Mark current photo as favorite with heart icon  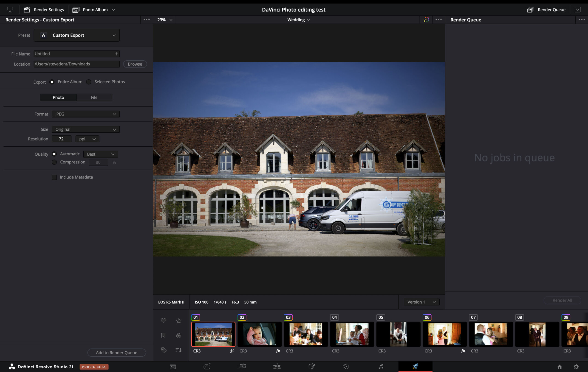(163, 321)
